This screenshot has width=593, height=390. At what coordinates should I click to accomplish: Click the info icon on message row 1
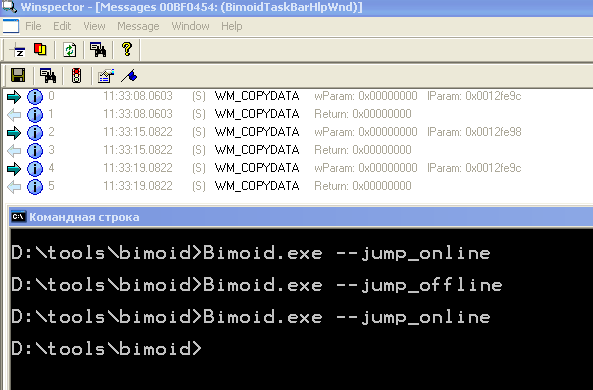pyautogui.click(x=35, y=115)
